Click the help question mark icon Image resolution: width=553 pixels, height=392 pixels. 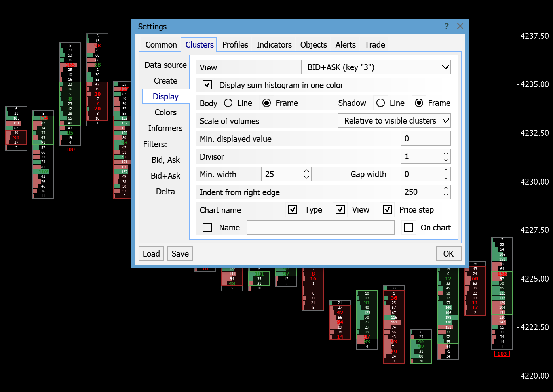coord(447,26)
